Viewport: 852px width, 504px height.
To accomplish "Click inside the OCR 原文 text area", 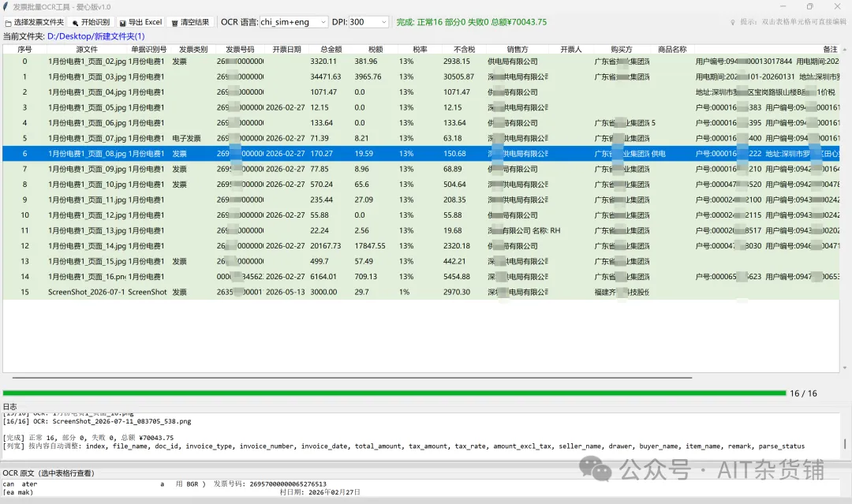I will pyautogui.click(x=421, y=487).
